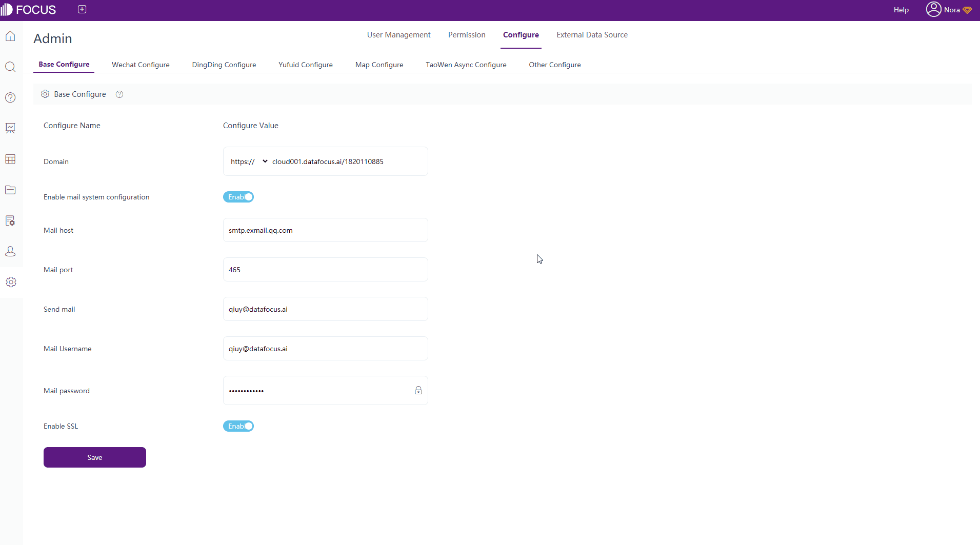The image size is (980, 545).
Task: Click the Mail host input field
Action: (x=326, y=230)
